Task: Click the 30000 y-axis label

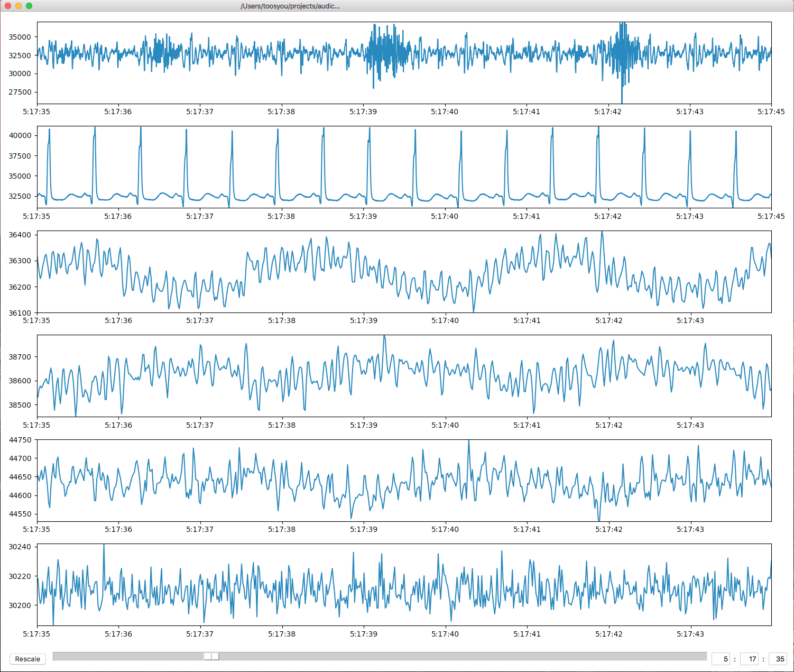Action: click(x=20, y=73)
